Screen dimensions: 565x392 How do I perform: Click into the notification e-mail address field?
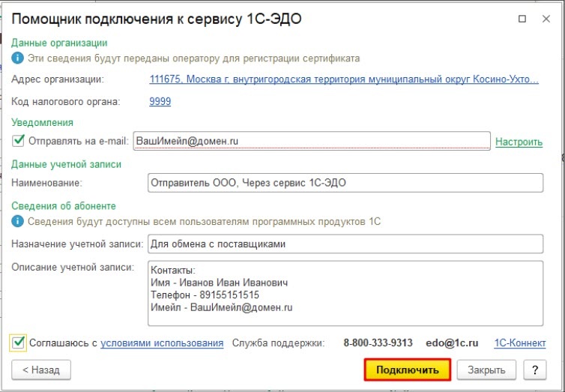click(x=311, y=140)
